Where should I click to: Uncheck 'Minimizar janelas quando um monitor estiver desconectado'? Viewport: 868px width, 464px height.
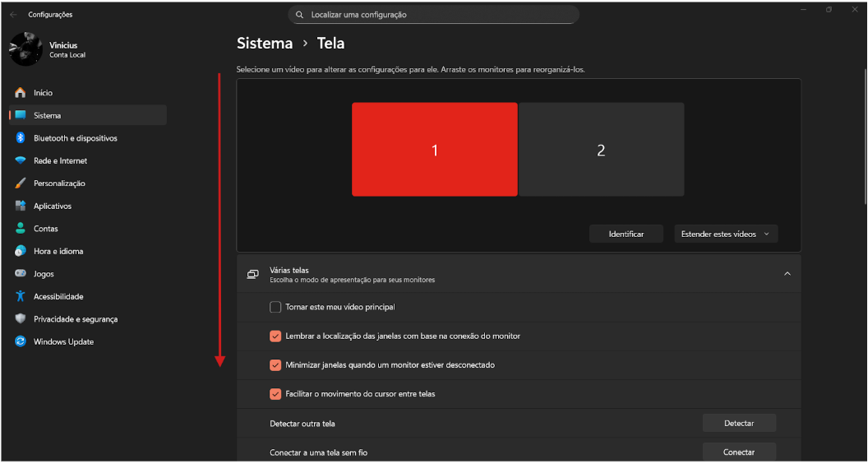pyautogui.click(x=275, y=364)
